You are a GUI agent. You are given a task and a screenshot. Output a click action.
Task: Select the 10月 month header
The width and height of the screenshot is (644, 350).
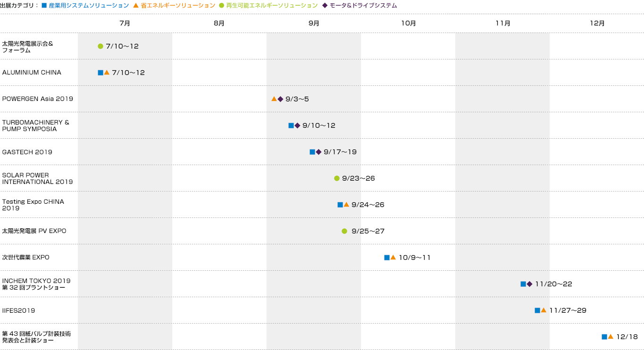[x=409, y=23]
